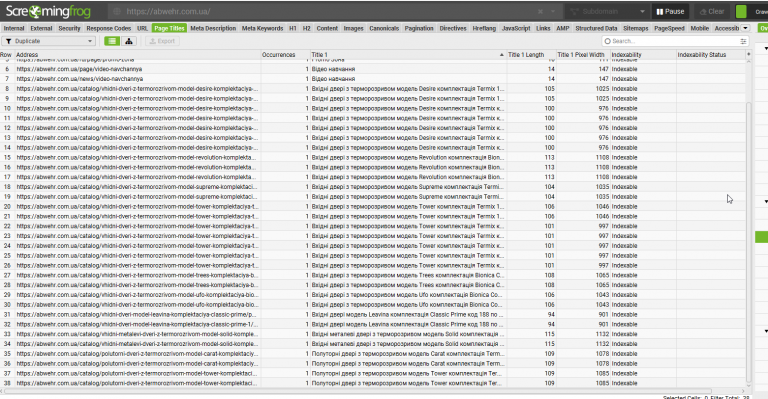Clear the URL field with X icon
The height and width of the screenshot is (399, 768).
pos(540,11)
